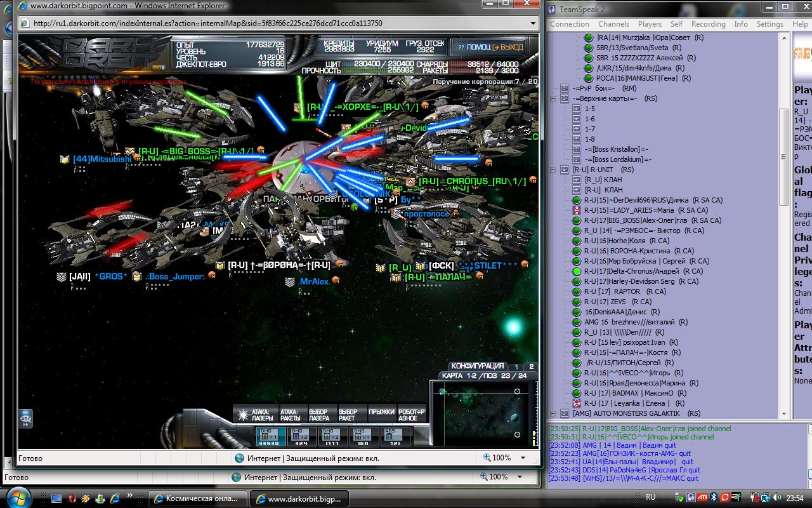This screenshot has height=508, width=812.
Task: Open the Connection menu
Action: tap(570, 24)
